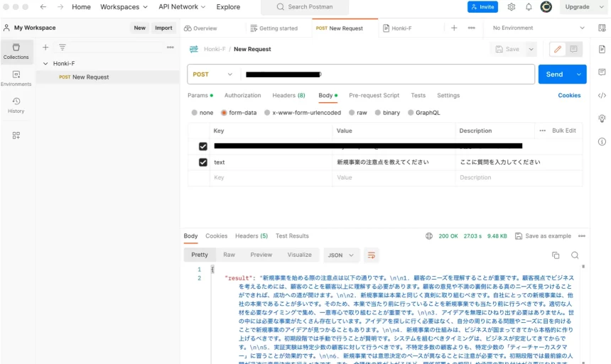Click the Invite button
This screenshot has width=611, height=364.
click(x=483, y=7)
